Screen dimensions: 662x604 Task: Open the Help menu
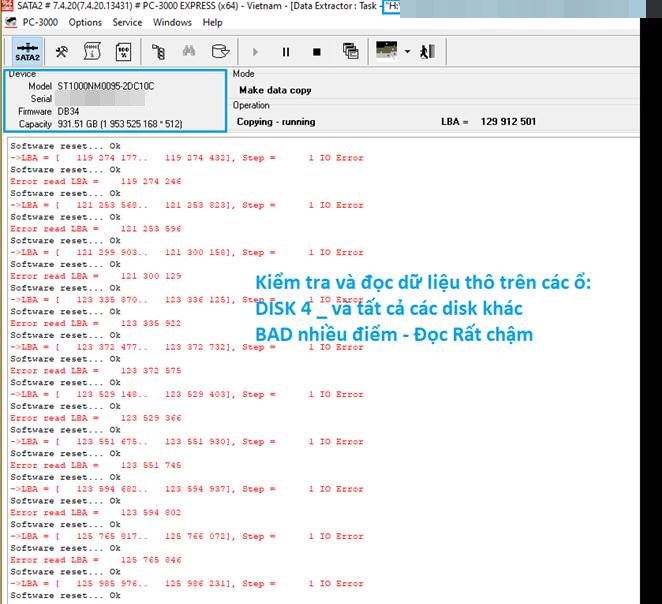tap(212, 22)
